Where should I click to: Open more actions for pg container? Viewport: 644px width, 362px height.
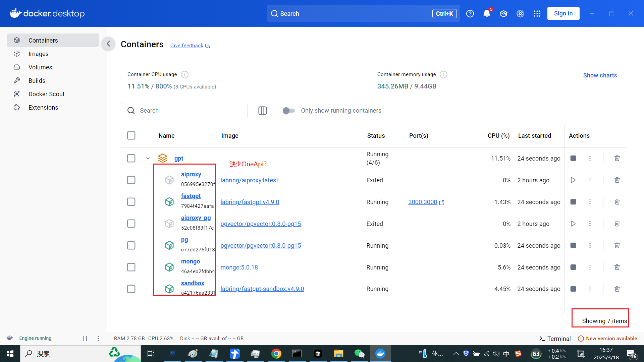click(x=590, y=245)
